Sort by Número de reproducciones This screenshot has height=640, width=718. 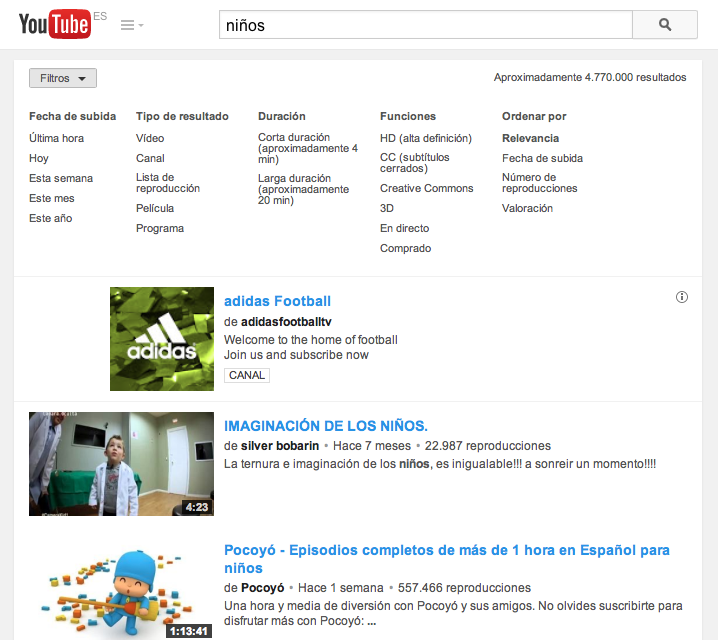coord(539,183)
